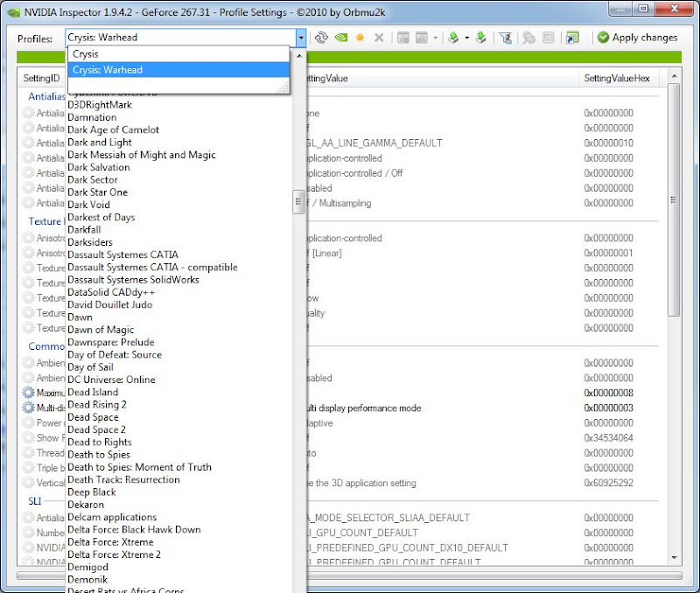
Task: Click the profile list scrollbar thumb
Action: coord(298,202)
